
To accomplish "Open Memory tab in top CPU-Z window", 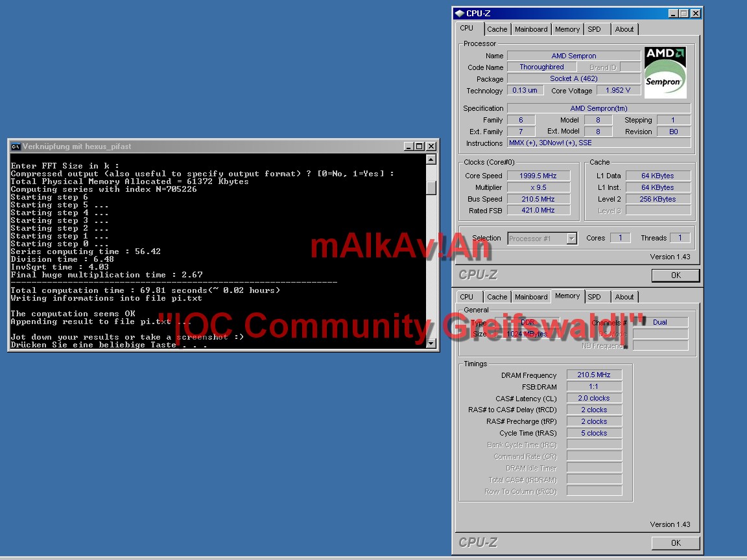I will pos(567,29).
